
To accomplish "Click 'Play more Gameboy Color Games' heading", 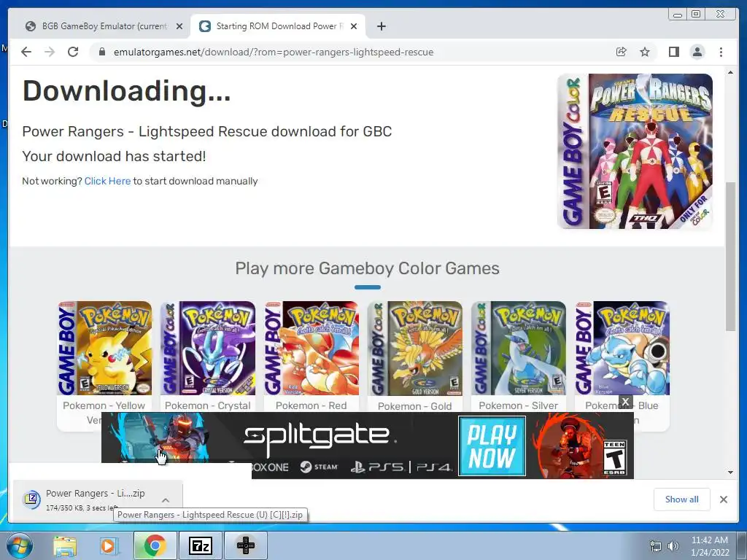I will [x=368, y=268].
